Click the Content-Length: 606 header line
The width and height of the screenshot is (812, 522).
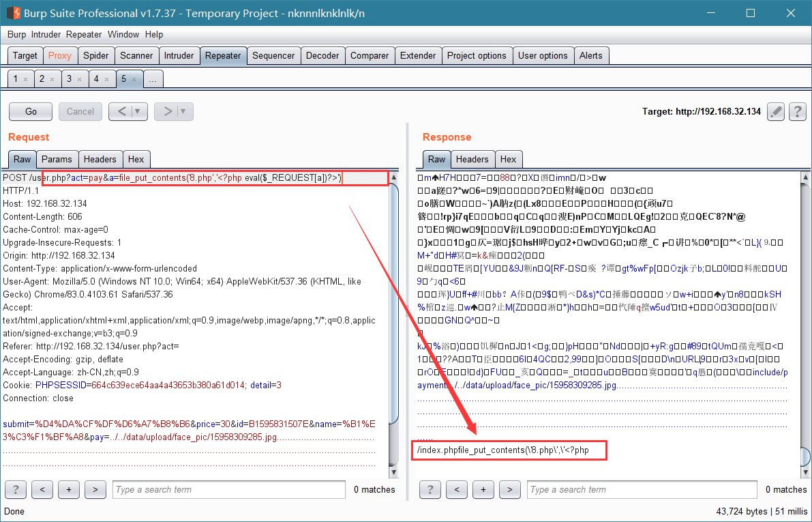pos(42,217)
